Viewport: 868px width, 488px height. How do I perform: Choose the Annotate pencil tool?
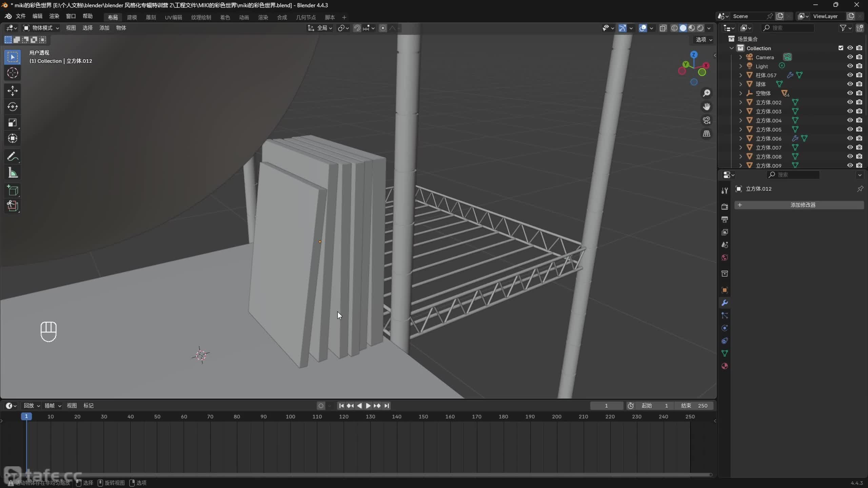[x=13, y=157]
